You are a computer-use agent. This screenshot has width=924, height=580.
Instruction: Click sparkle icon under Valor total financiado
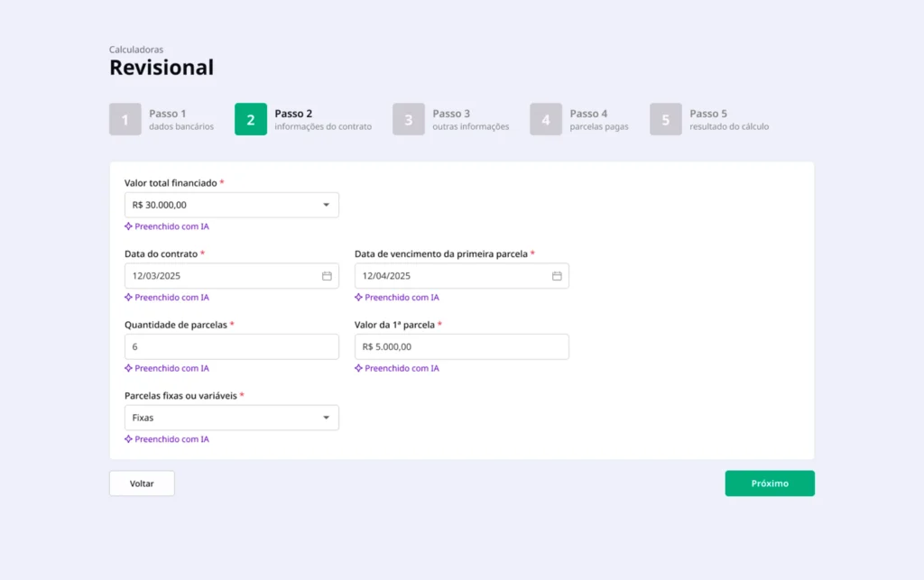[129, 226]
